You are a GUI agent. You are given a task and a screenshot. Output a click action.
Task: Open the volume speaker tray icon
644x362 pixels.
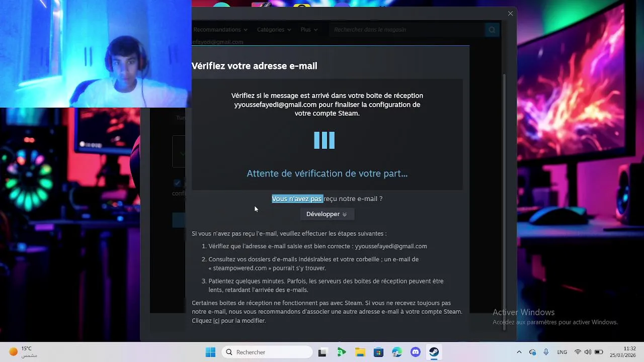(x=588, y=352)
